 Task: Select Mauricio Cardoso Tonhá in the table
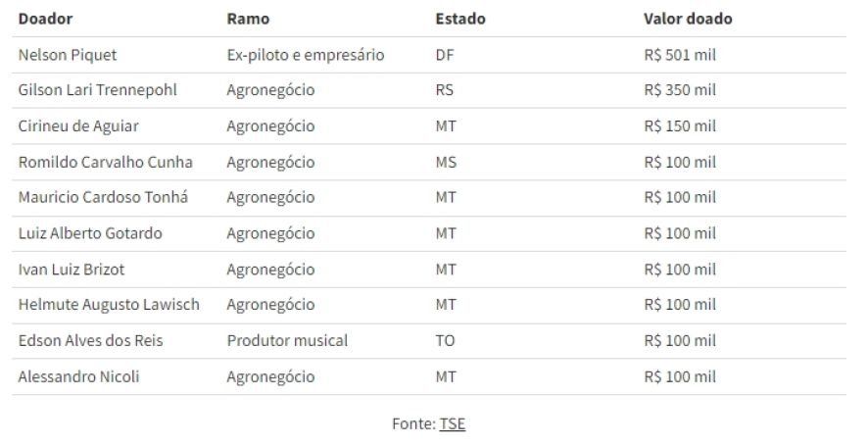(x=103, y=197)
